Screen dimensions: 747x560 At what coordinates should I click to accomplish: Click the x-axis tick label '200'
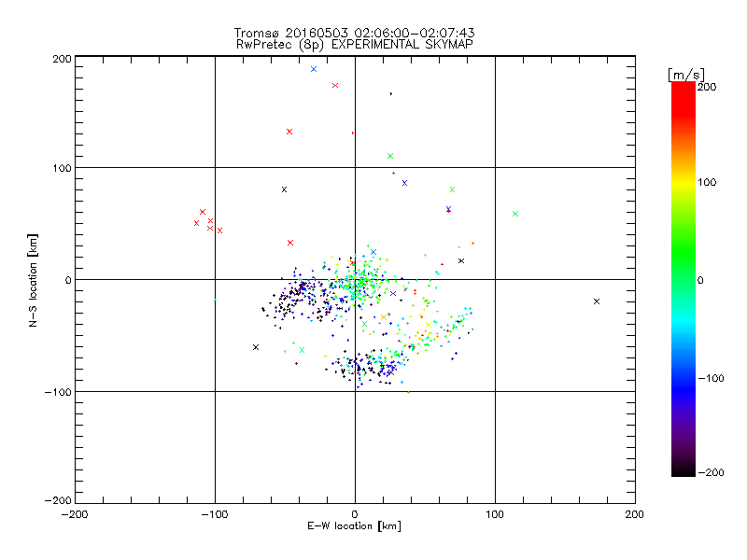[x=635, y=515]
